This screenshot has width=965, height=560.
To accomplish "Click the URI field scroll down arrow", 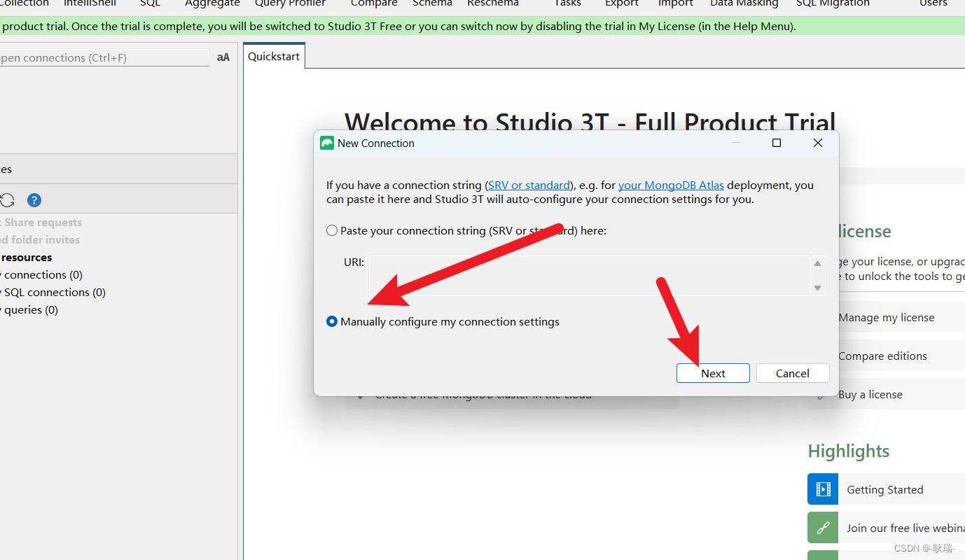I will coord(817,288).
